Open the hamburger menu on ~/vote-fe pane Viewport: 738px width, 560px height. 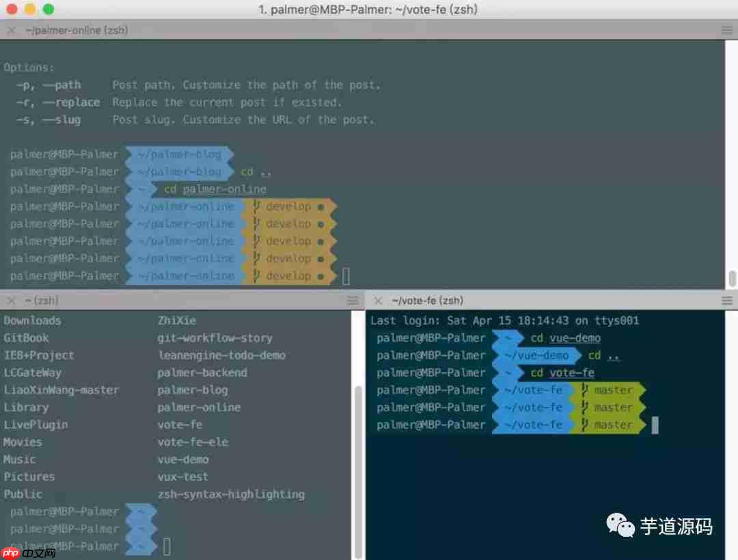pos(726,300)
